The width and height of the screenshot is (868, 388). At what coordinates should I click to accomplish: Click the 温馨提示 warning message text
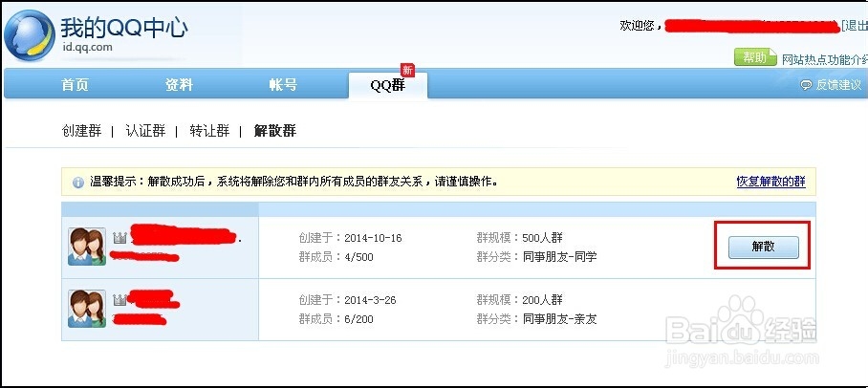pos(293,183)
